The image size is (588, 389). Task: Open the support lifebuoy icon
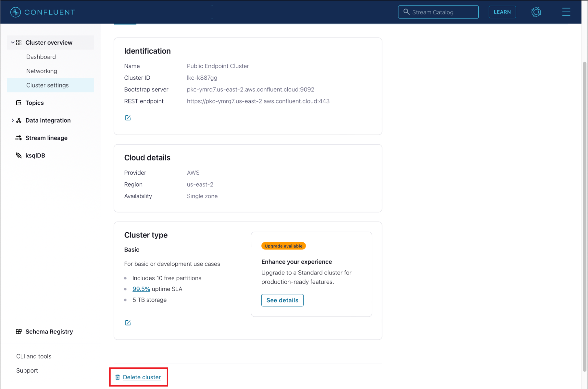point(536,12)
